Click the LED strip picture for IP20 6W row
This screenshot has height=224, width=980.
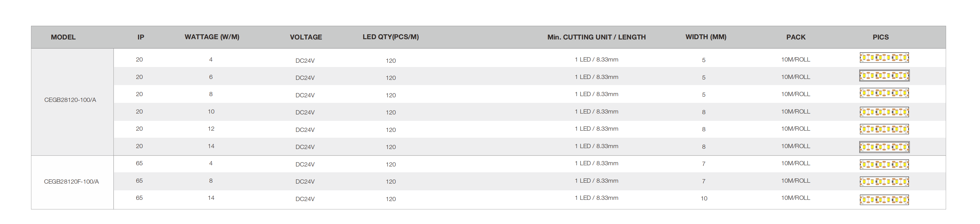pos(884,76)
